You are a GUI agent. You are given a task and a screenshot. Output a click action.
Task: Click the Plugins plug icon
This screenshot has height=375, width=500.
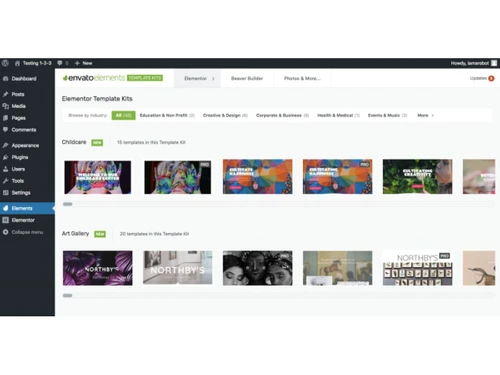[5, 157]
